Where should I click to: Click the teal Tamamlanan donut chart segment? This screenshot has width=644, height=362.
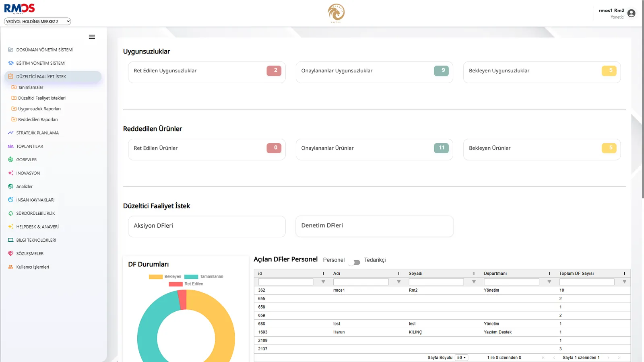148,330
